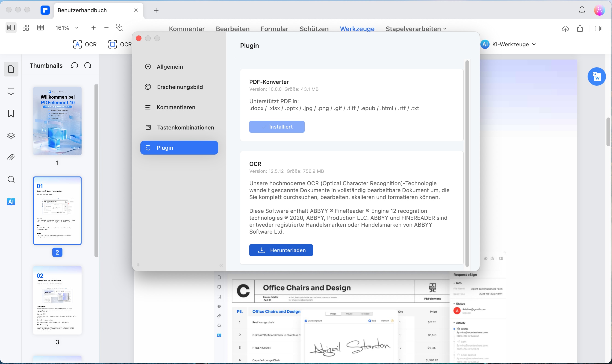This screenshot has height=364, width=612.
Task: Rotate thumbnails counterclockwise
Action: (x=75, y=65)
